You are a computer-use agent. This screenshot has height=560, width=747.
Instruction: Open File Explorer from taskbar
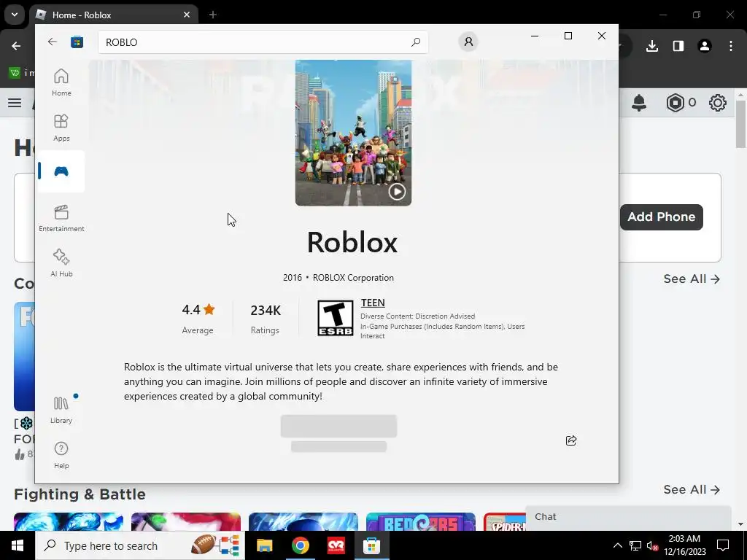[x=264, y=545]
